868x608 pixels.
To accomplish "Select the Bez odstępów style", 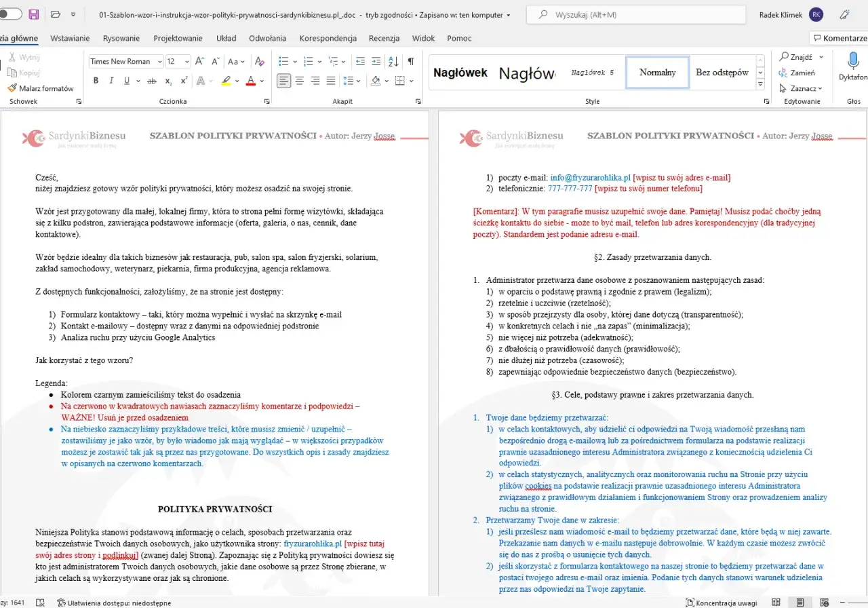I will click(722, 72).
